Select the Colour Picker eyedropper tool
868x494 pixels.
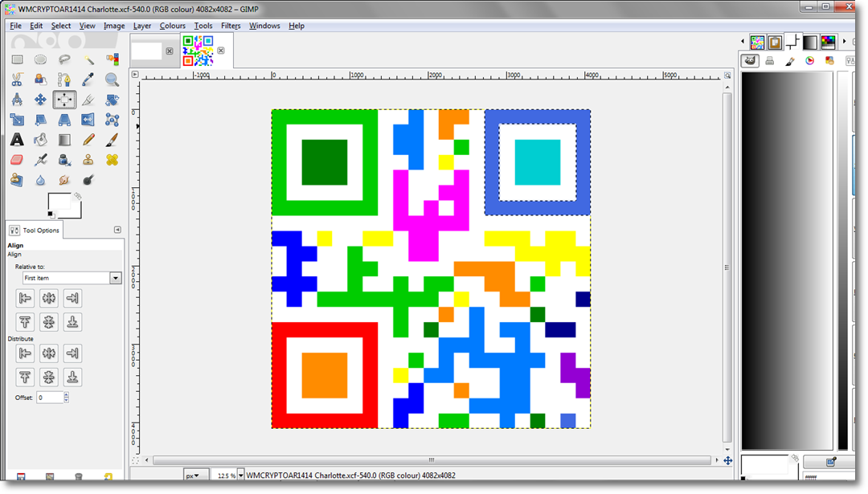[88, 80]
